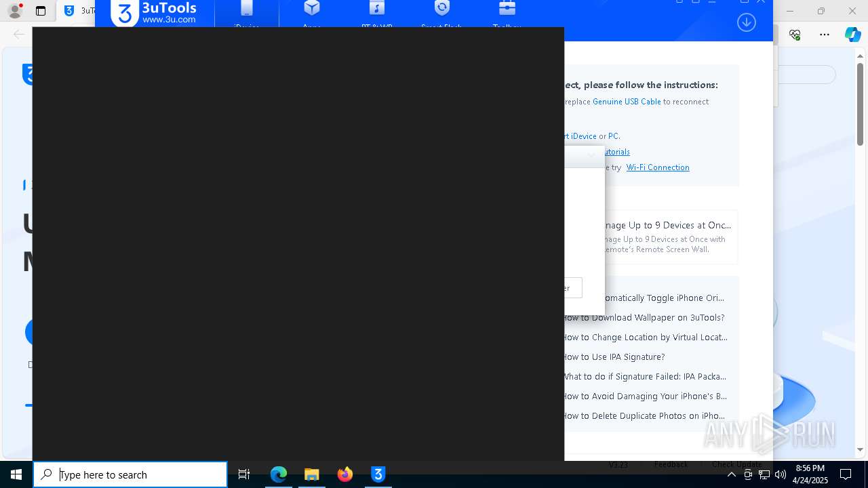Open the Automatically Toggle iPhone Orientation article
The width and height of the screenshot is (868, 488).
pos(663,298)
